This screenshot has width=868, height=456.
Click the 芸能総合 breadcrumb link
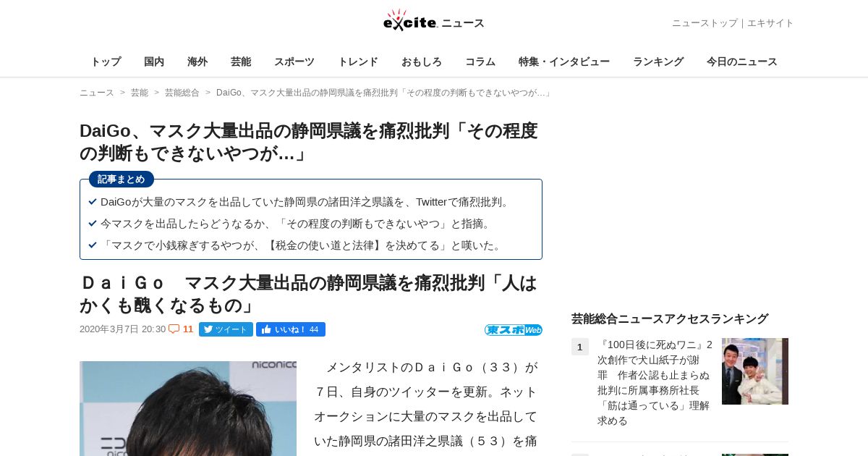(x=182, y=93)
